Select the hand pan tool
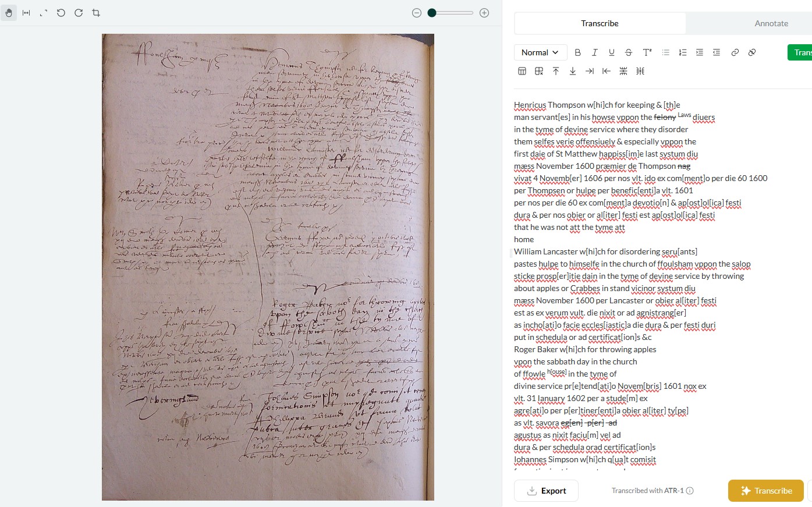Viewport: 812px width, 507px height. tap(9, 13)
